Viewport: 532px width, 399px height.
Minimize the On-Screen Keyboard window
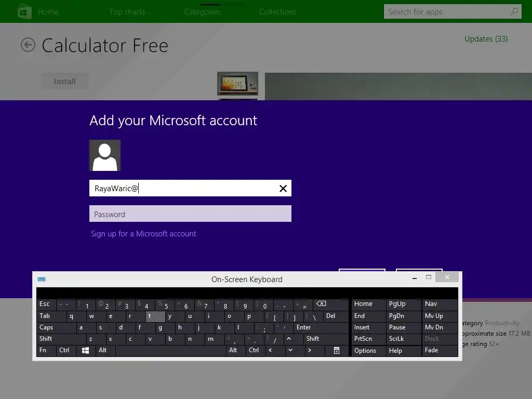coord(414,277)
